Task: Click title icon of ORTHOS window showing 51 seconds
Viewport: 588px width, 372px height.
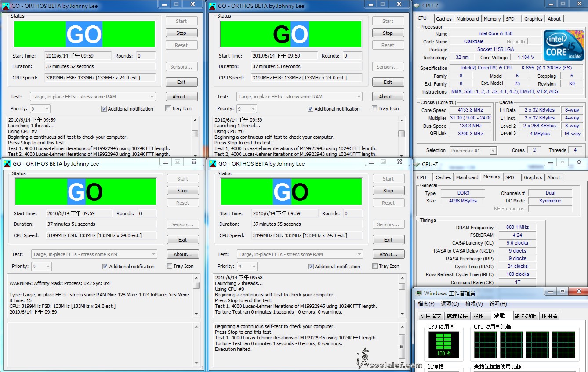Action: (7, 163)
